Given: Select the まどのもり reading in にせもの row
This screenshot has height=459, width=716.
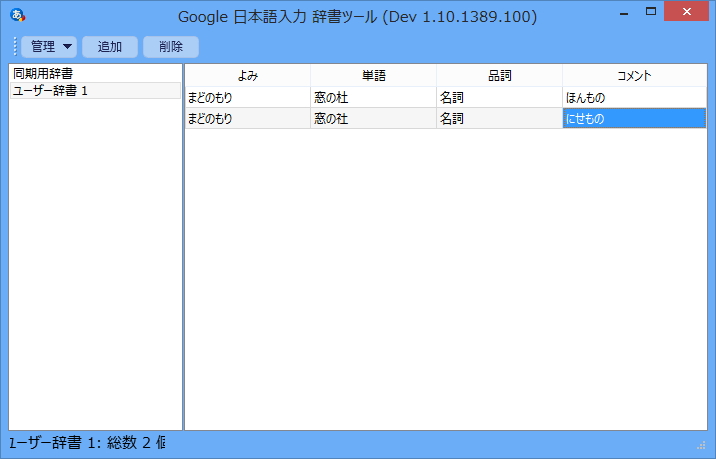Looking at the screenshot, I should (248, 118).
